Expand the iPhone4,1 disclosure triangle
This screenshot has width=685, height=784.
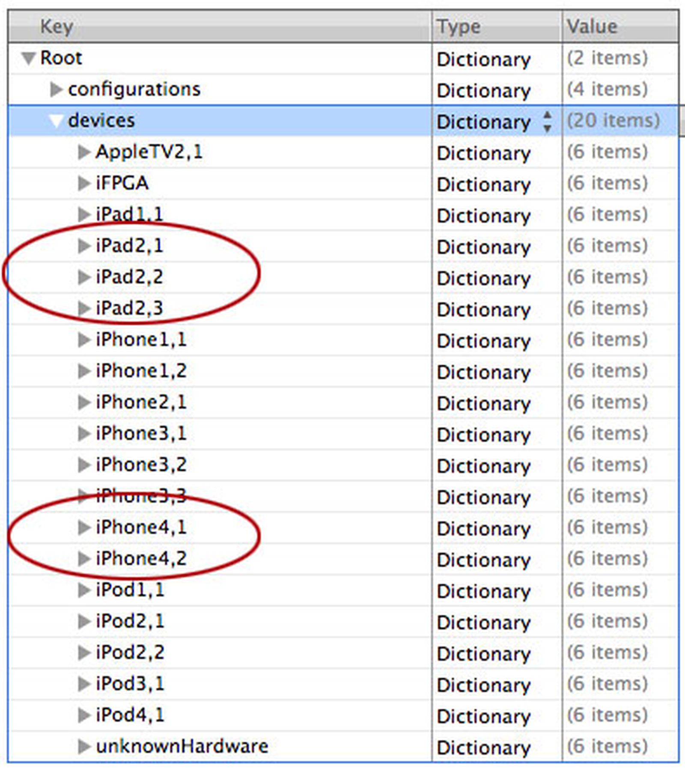[x=84, y=528]
